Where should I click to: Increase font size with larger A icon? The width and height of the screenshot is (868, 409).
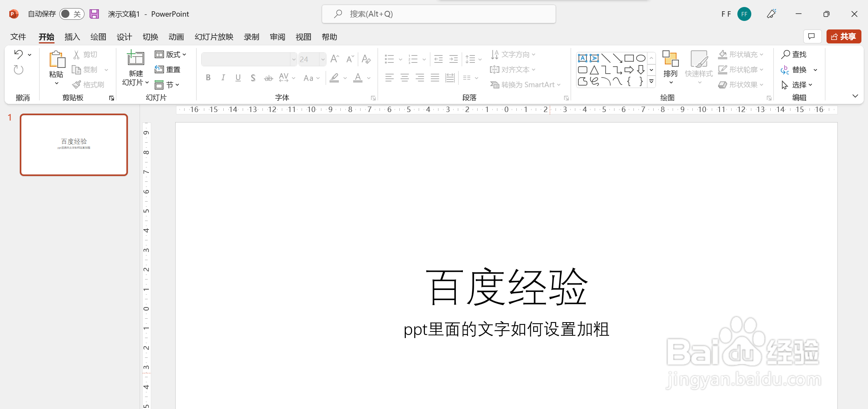coord(335,59)
